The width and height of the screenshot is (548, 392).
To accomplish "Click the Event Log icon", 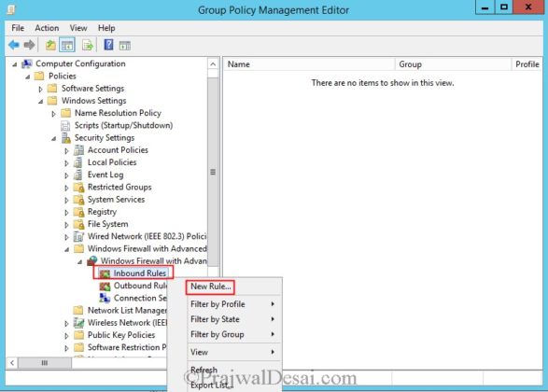I will tap(78, 175).
